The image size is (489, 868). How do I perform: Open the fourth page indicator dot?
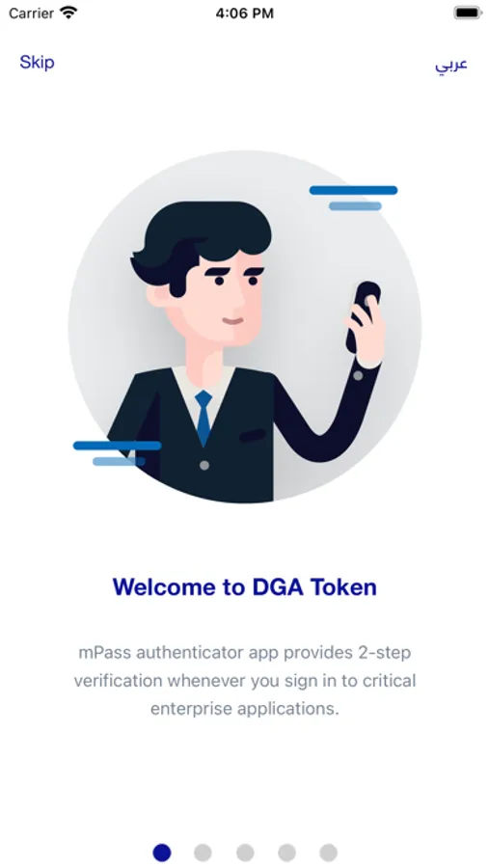coord(286,853)
